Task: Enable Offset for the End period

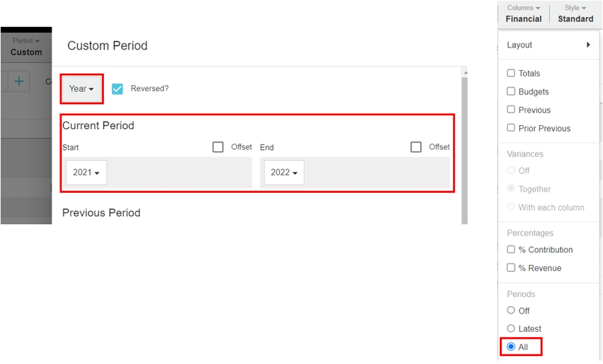Action: tap(416, 147)
